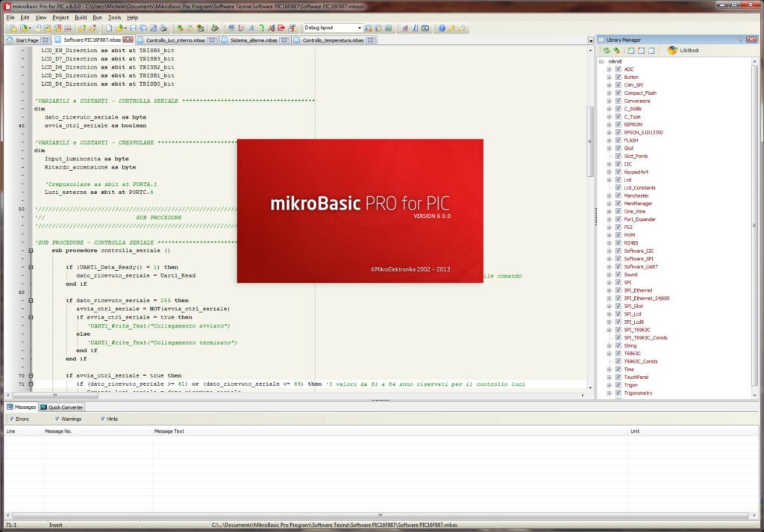The height and width of the screenshot is (532, 764).
Task: Click the Check all libraries icon
Action: pyautogui.click(x=630, y=50)
